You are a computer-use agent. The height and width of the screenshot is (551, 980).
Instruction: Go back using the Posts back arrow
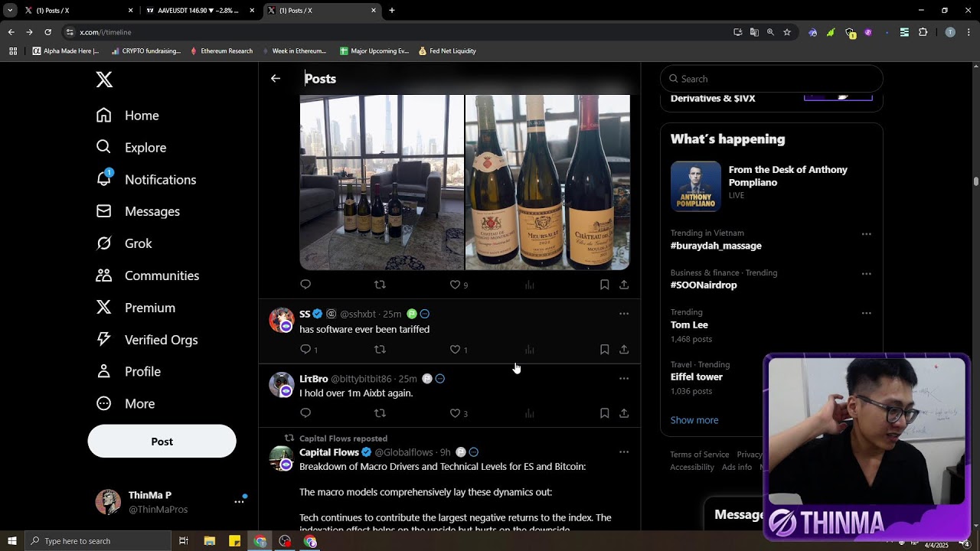(276, 78)
